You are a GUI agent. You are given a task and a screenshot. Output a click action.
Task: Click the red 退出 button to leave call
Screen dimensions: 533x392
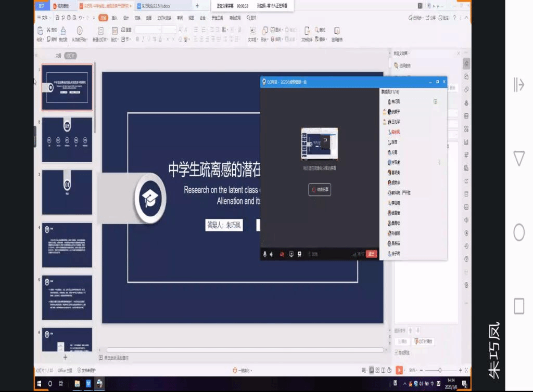coord(372,254)
